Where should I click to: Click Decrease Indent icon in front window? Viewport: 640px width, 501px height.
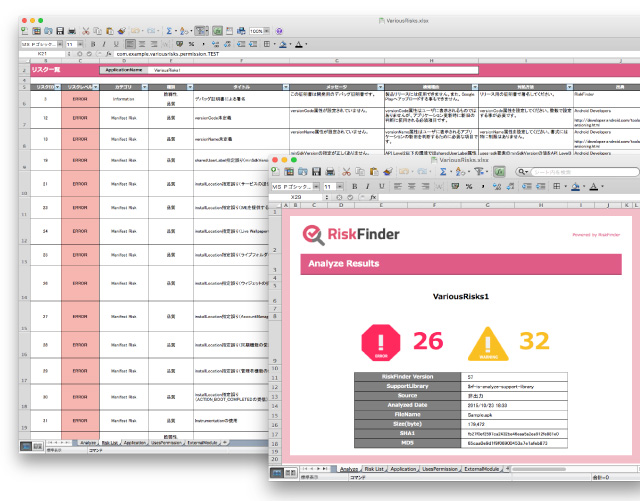pyautogui.click(x=527, y=186)
